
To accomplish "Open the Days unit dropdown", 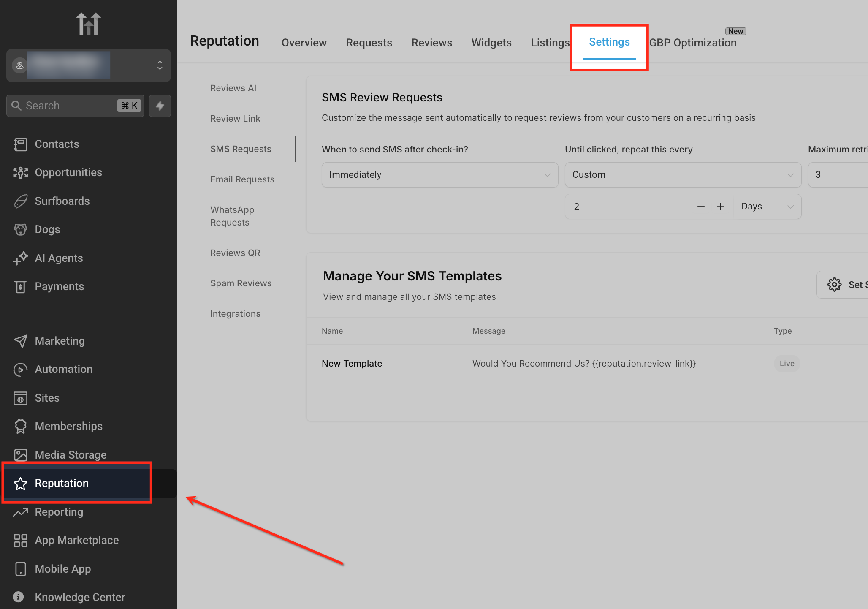I will point(767,207).
